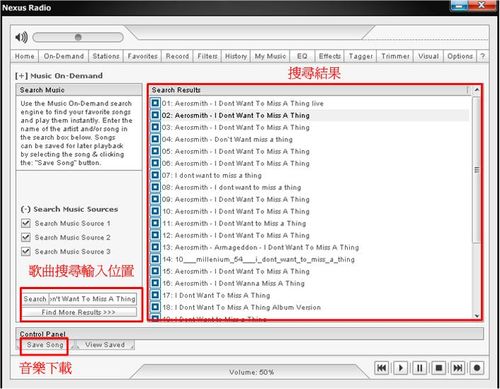
Task: Select result 13 Aerosmith - Armageddon
Action: tap(261, 247)
